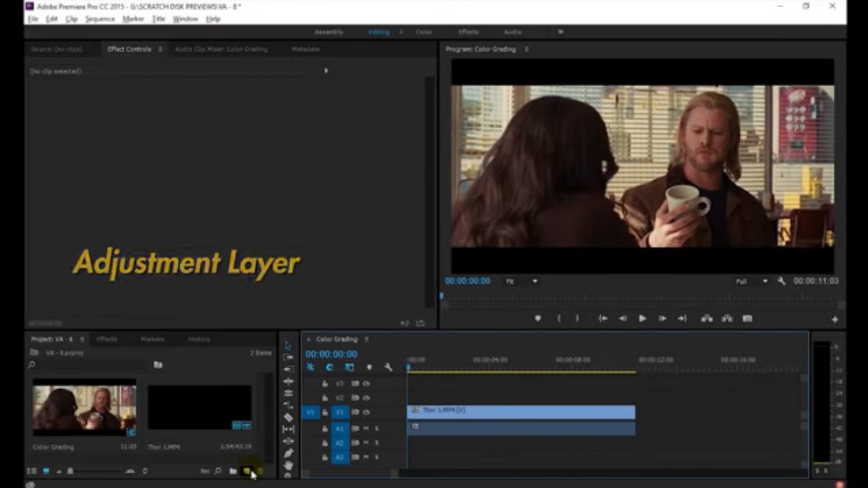The image size is (868, 488).
Task: Toggle snap in the timeline
Action: coord(330,367)
